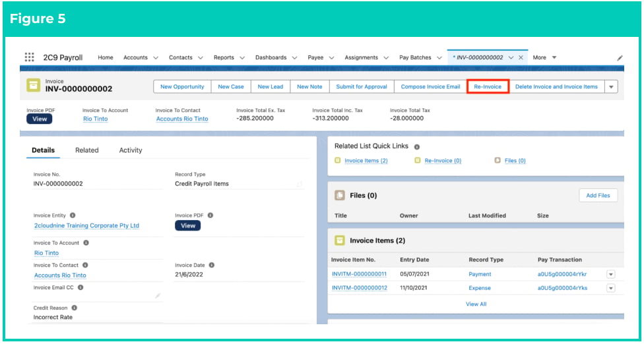This screenshot has width=644, height=344.
Task: Click the View button under Invoice PDF in Details
Action: pyautogui.click(x=187, y=225)
